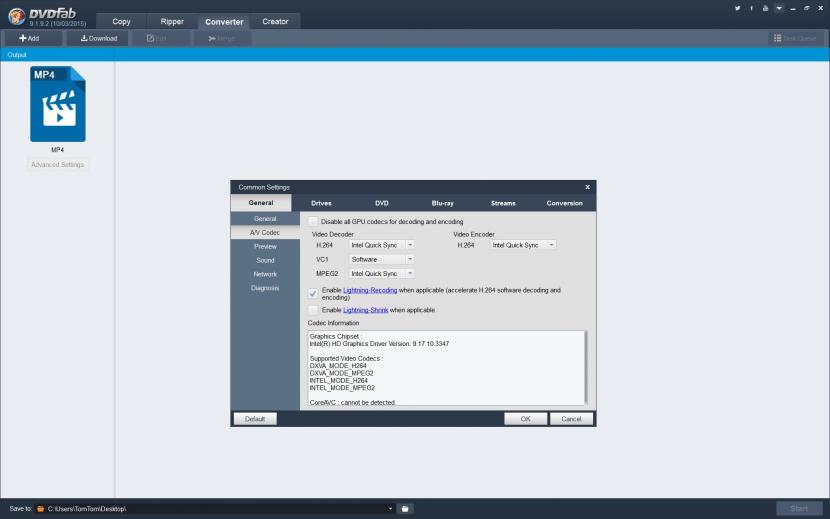This screenshot has width=830, height=519.
Task: Click the Download toolbar button
Action: pos(98,38)
